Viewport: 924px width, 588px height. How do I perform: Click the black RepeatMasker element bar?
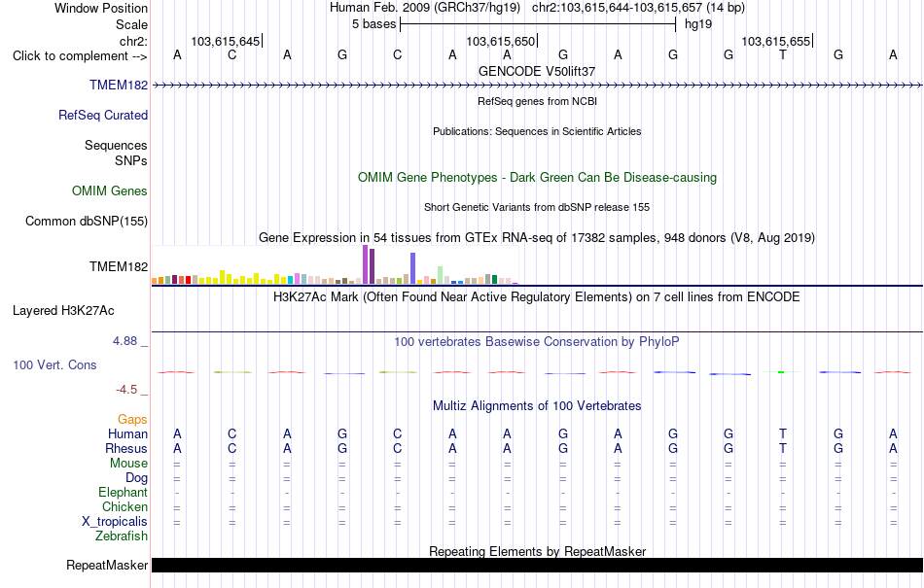tap(537, 565)
